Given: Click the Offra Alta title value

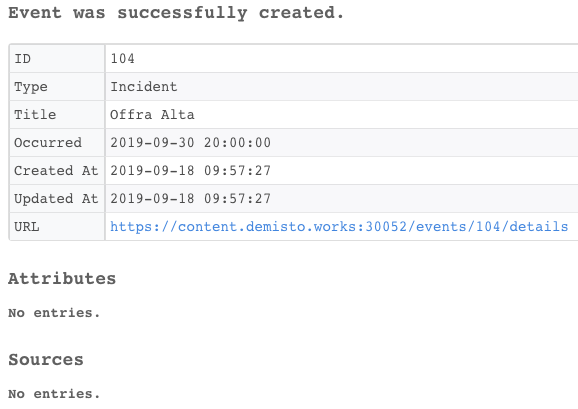Looking at the screenshot, I should (x=152, y=115).
